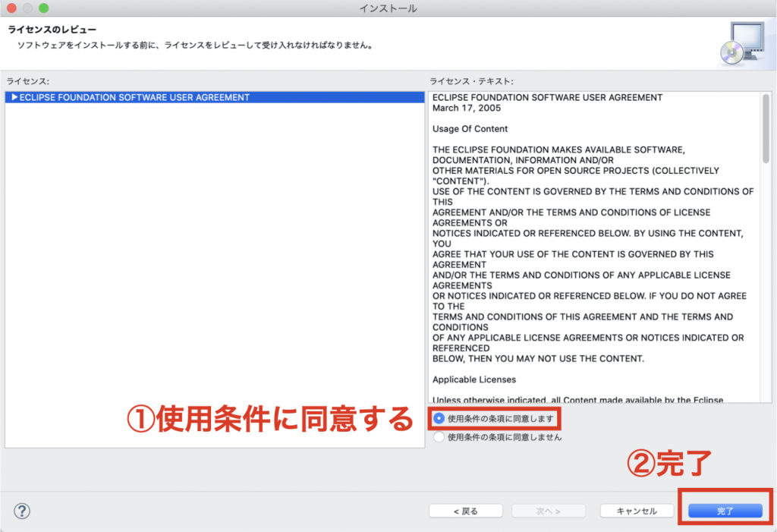Click the 'Applicable Licenses' heading text
Image resolution: width=777 pixels, height=532 pixels.
(473, 379)
